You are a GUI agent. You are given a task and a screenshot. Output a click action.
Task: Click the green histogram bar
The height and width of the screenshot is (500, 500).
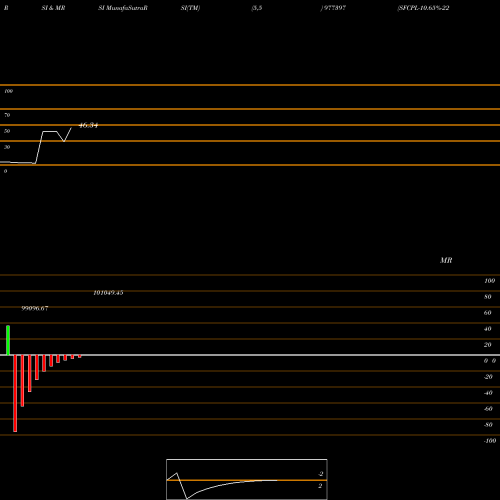8,340
